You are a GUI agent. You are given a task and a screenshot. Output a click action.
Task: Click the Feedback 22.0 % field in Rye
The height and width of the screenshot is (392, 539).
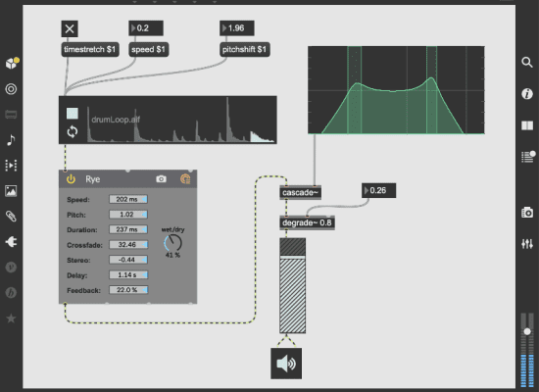(x=128, y=290)
